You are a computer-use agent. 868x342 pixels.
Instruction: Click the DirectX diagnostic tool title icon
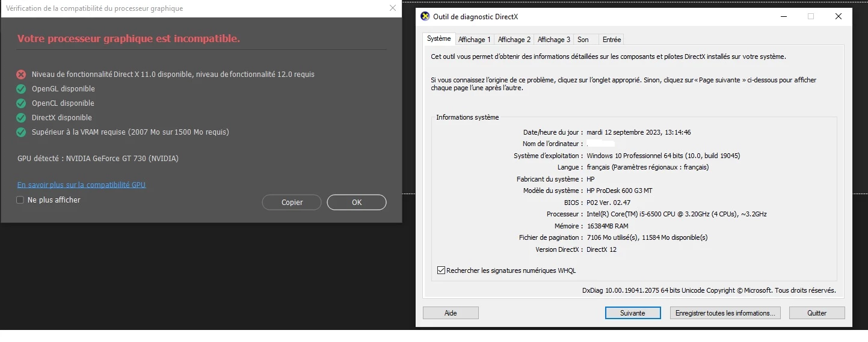click(x=425, y=17)
